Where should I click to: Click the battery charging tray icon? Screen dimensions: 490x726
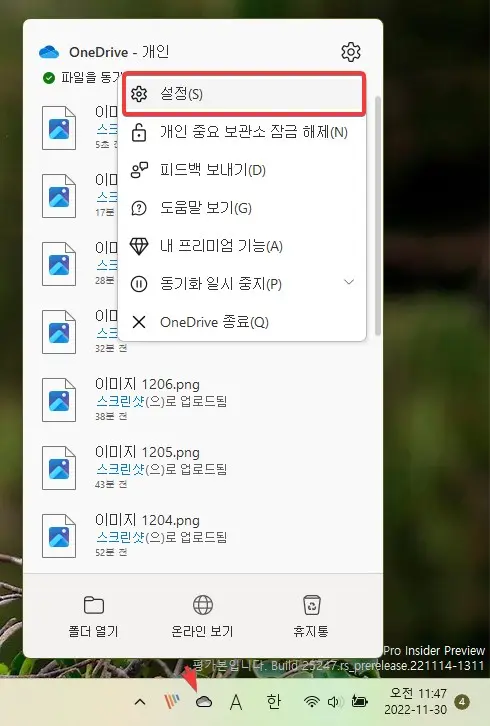coord(359,702)
